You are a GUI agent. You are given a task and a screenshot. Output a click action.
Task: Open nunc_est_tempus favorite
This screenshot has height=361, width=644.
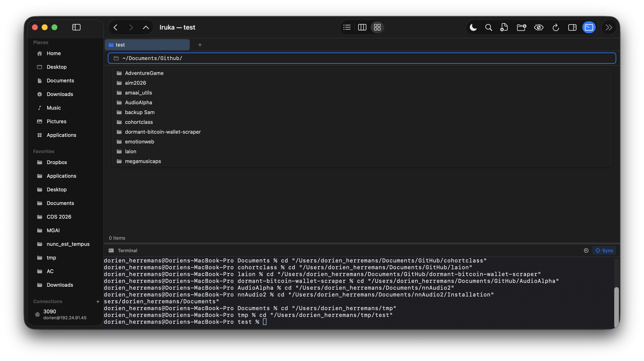pos(66,244)
